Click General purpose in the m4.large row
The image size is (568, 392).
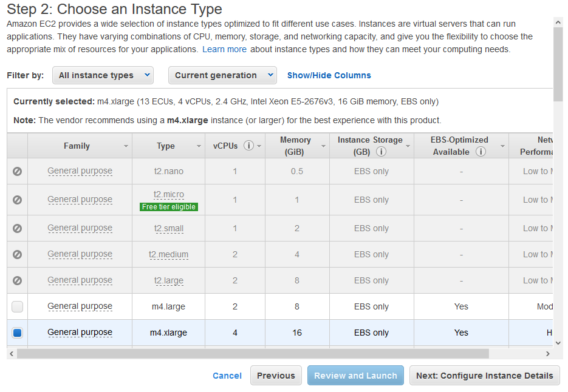click(x=80, y=306)
